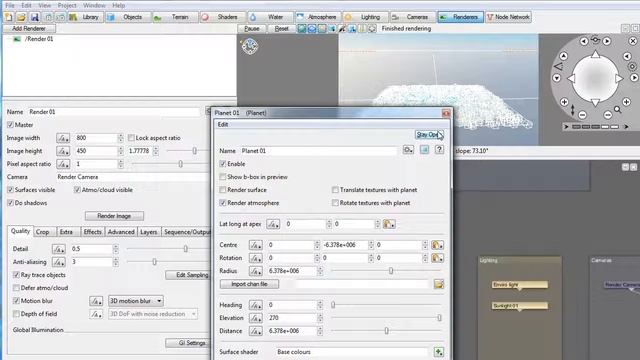Check Render surface in Planet dialog

point(222,190)
